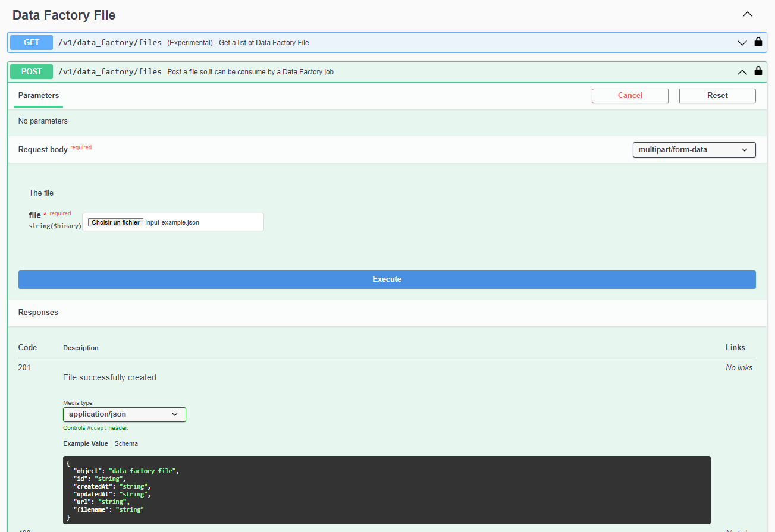
Task: Click the blue Execute button
Action: (387, 279)
